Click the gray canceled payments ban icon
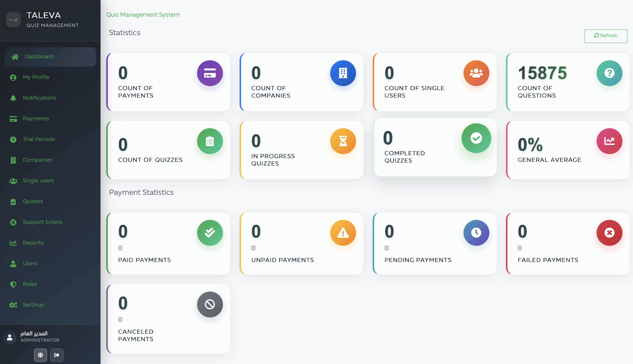Screen dimensions: 633x364 pyautogui.click(x=210, y=304)
